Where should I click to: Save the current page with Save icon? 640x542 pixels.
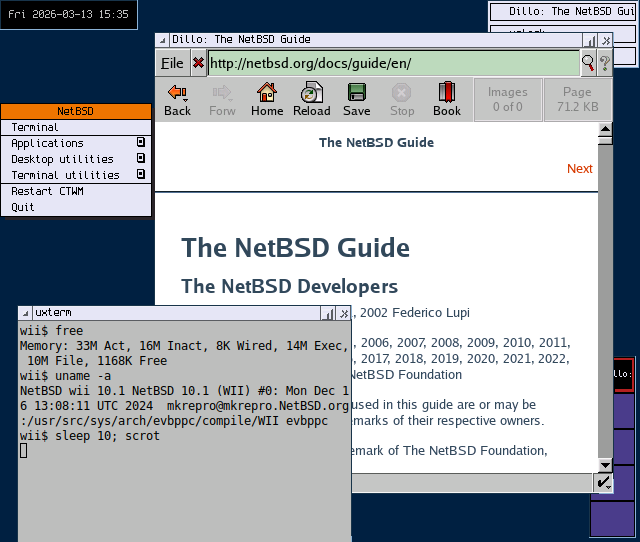tap(356, 99)
